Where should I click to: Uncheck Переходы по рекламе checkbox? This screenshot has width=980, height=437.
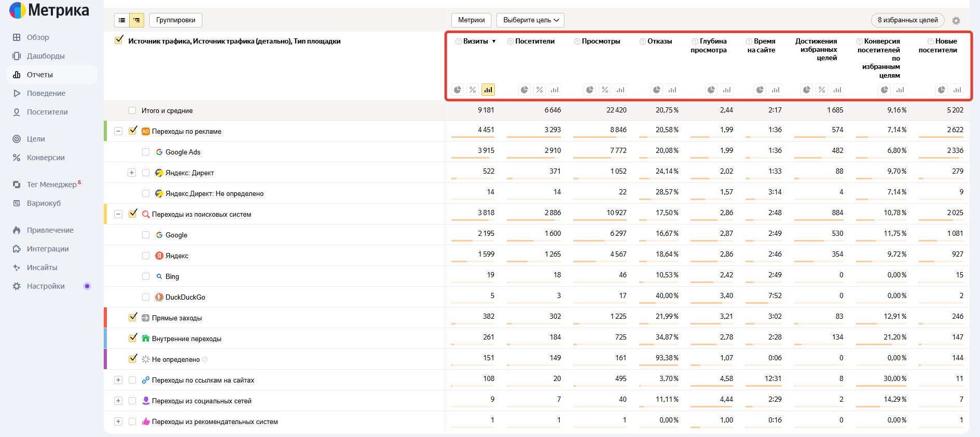(133, 130)
